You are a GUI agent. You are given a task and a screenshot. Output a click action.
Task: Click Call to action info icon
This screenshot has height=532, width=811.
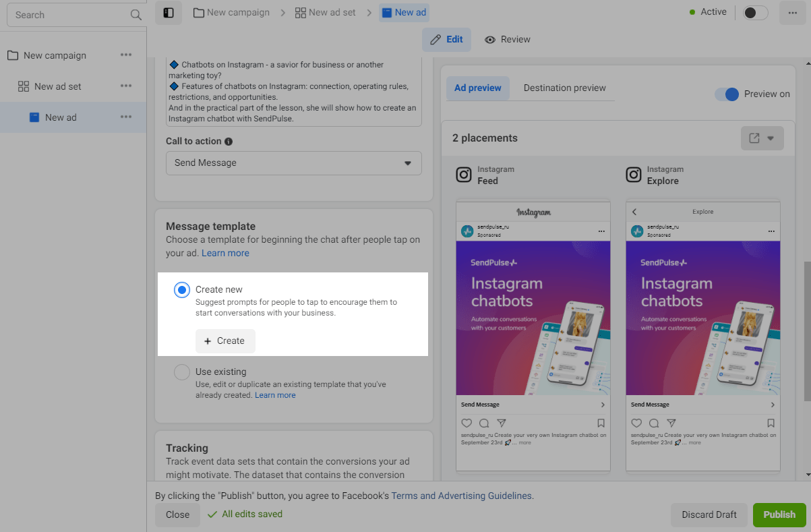click(x=229, y=142)
